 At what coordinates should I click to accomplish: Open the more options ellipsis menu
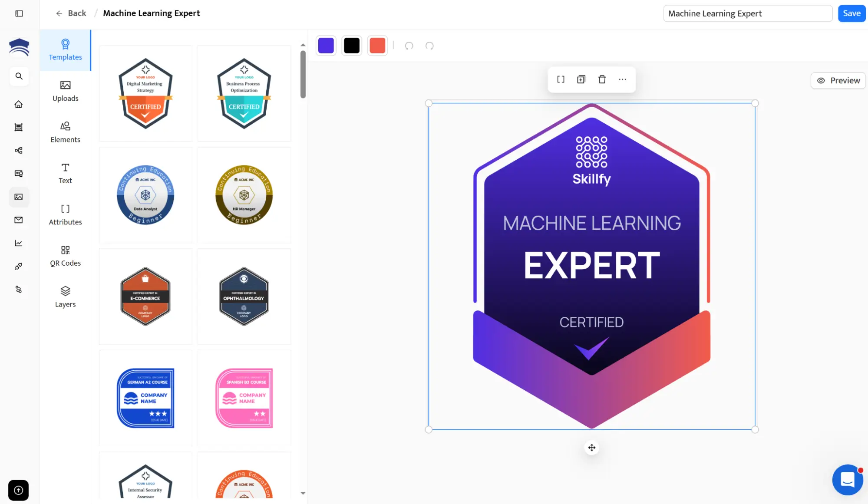(622, 79)
